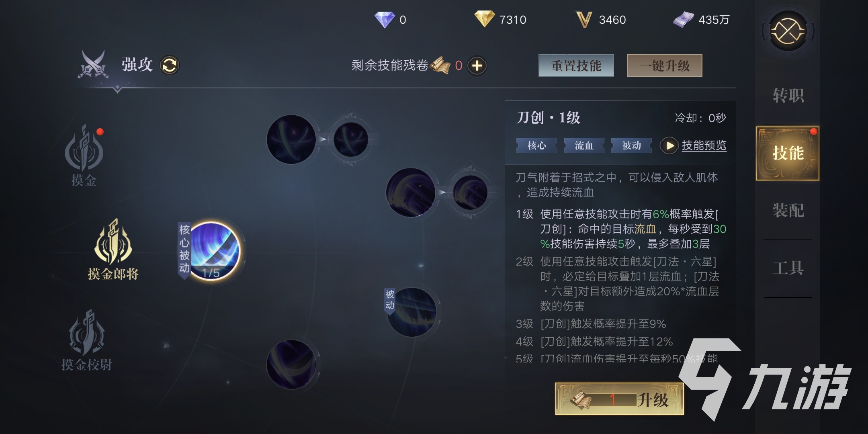The height and width of the screenshot is (434, 868).
Task: Tap the gold diamond currency icon
Action: (484, 19)
